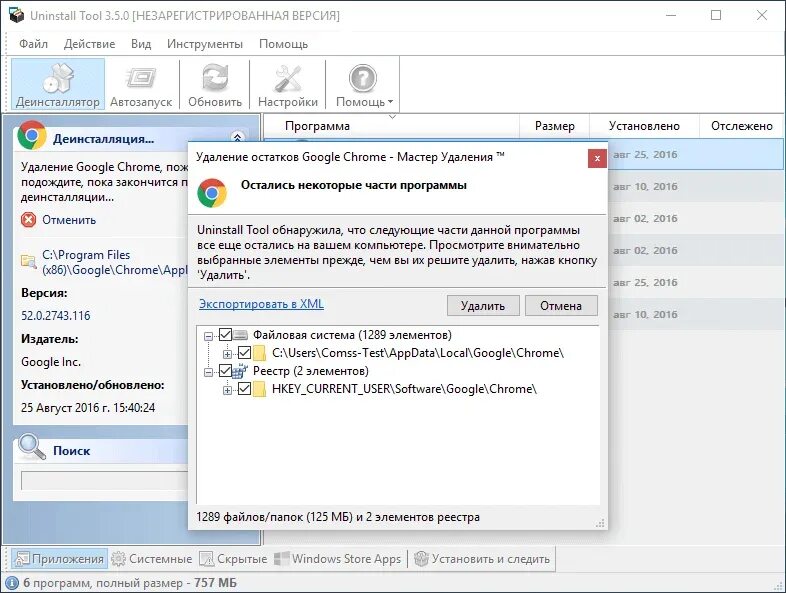Viewport: 786px width, 593px height.
Task: Switch to the Windows Store Apps tab
Action: (x=338, y=558)
